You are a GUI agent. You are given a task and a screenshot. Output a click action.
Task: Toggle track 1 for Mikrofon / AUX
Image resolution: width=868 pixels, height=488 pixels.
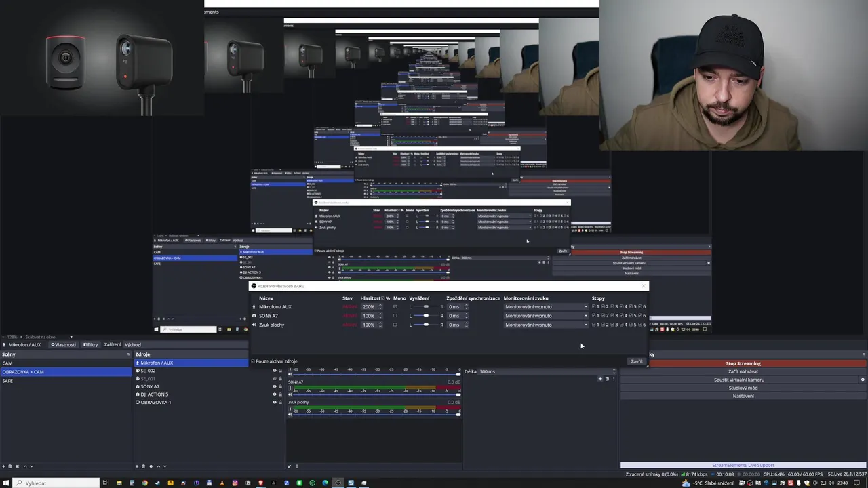pyautogui.click(x=595, y=307)
